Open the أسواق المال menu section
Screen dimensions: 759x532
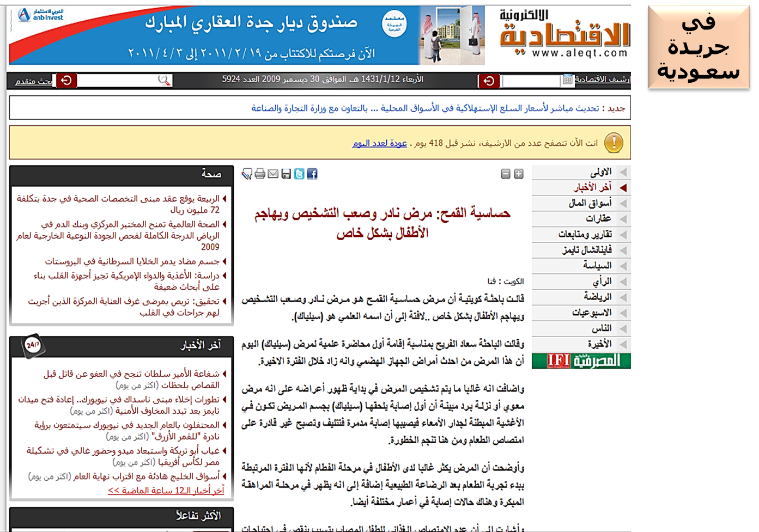coord(590,203)
